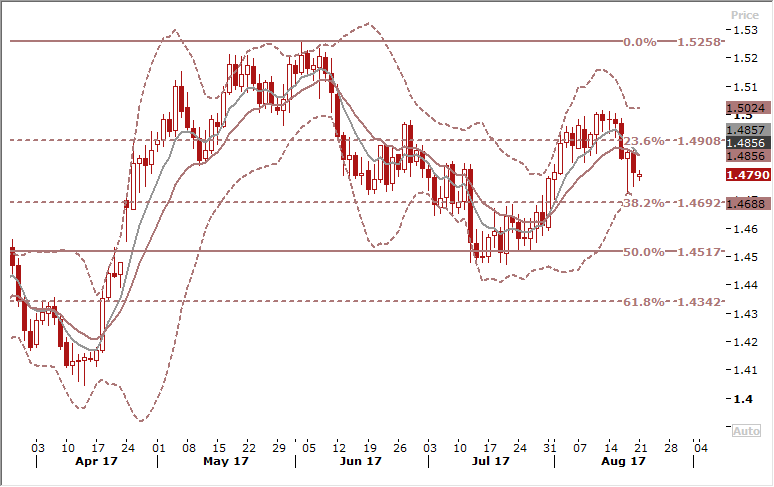Select the 38.2% Fibonacci label
Screen dimensions: 774x487
click(644, 203)
